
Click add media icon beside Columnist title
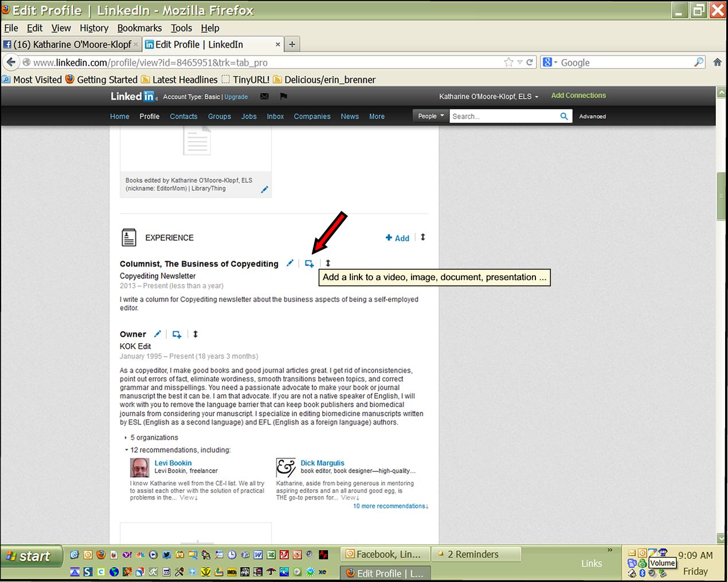[310, 264]
